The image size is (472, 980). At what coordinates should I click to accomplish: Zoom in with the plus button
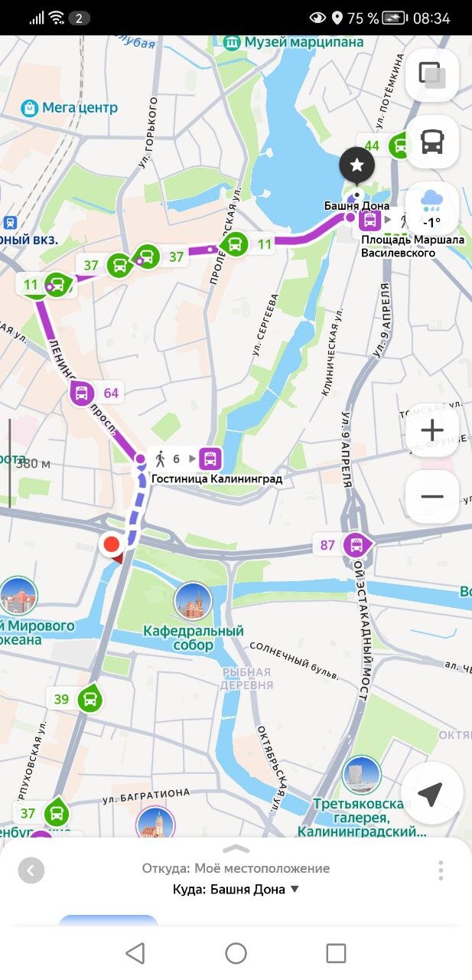point(432,430)
